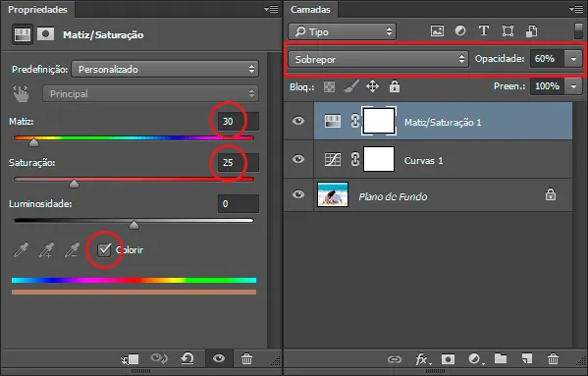The width and height of the screenshot is (588, 376).
Task: View previous state eye-arrow icon
Action: click(159, 358)
